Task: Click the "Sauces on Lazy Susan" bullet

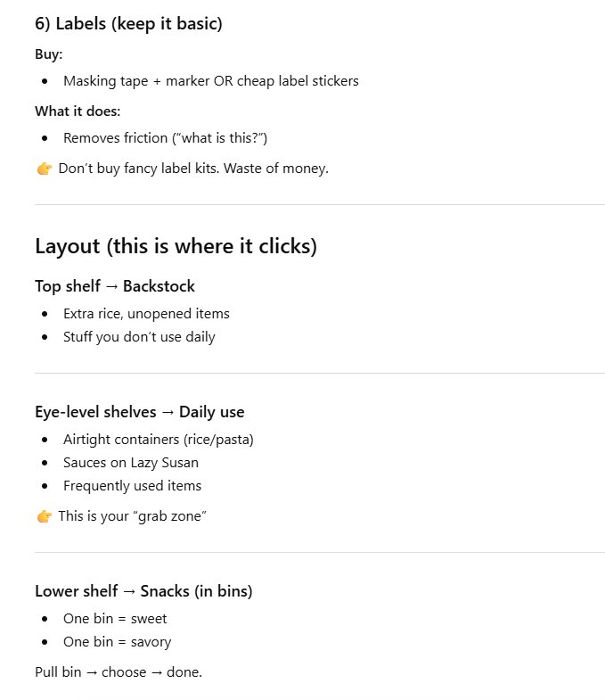Action: tap(131, 463)
